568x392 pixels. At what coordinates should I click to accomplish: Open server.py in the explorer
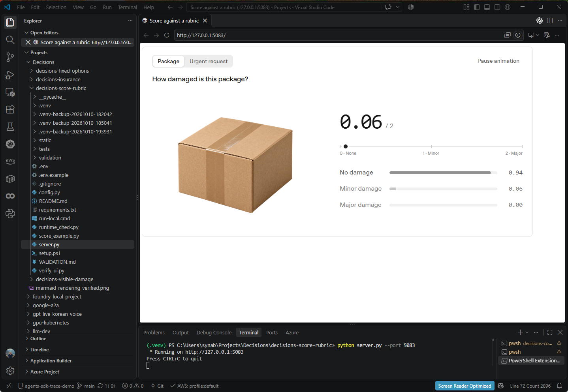49,244
